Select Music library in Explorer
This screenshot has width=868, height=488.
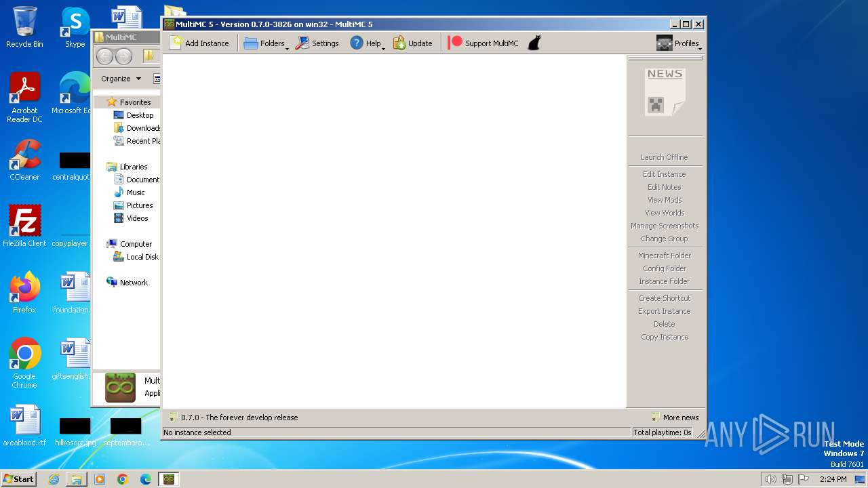tap(130, 192)
